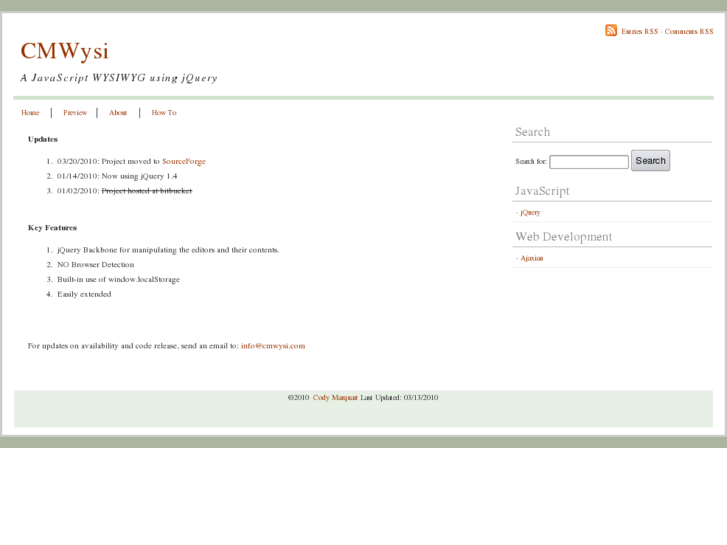Click 'jQuery Backbone for manipulating' feature line

coord(168,250)
